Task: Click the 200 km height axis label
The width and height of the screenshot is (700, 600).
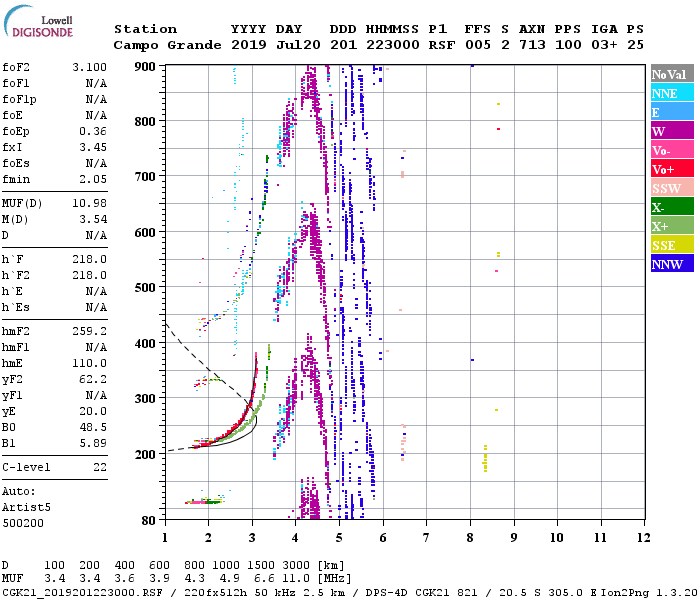Action: pyautogui.click(x=145, y=454)
